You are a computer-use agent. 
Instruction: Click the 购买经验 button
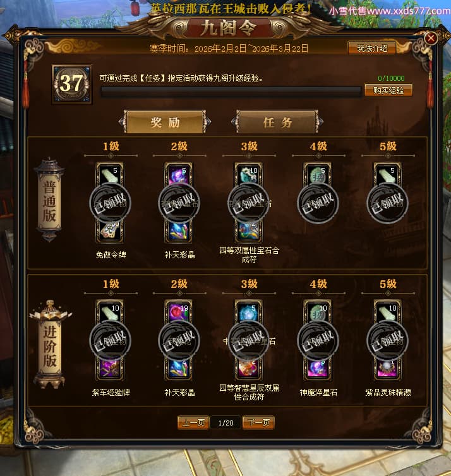(x=388, y=90)
